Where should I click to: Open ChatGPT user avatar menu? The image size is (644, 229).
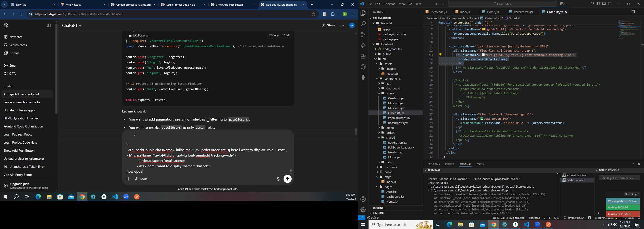[x=352, y=25]
